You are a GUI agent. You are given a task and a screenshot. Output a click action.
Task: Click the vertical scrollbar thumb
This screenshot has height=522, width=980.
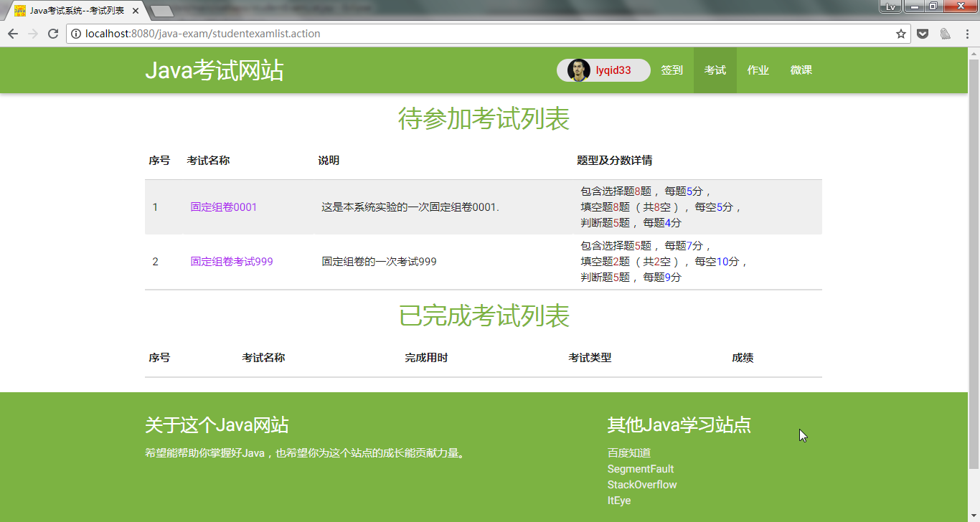(974, 264)
